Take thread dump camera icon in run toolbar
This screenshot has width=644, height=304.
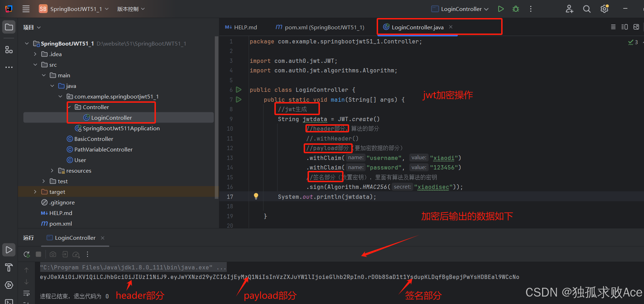(x=53, y=254)
